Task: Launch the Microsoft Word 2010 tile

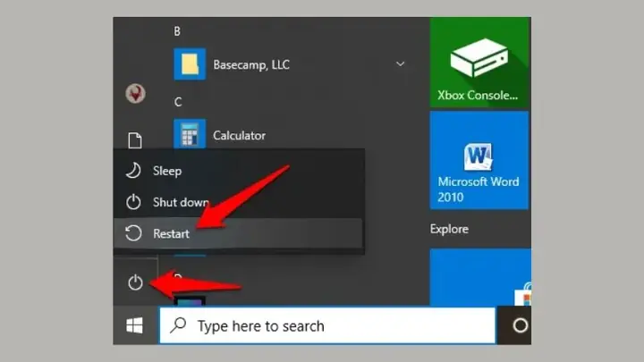Action: 479,161
